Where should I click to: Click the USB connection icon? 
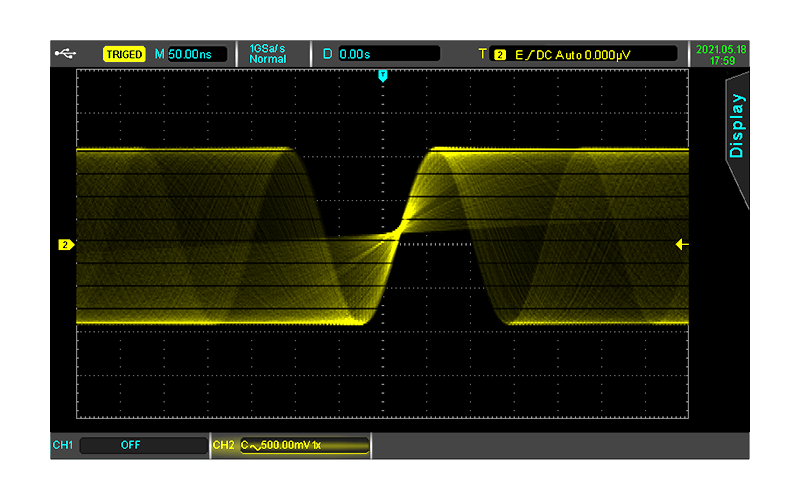tap(65, 54)
